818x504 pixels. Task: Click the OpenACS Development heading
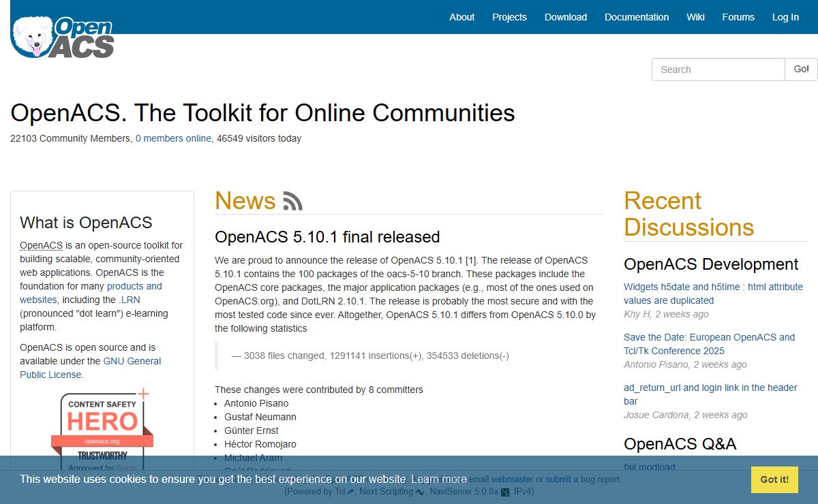(x=711, y=264)
